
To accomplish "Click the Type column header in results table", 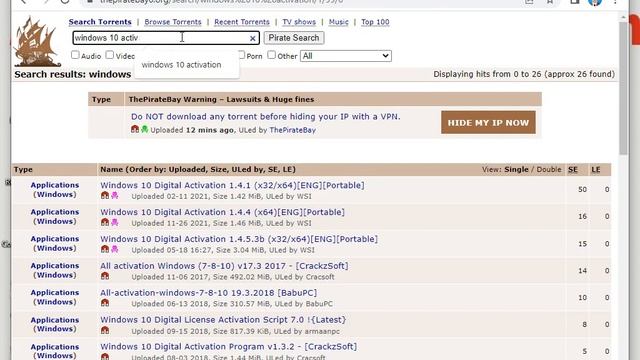I will coord(23,169).
